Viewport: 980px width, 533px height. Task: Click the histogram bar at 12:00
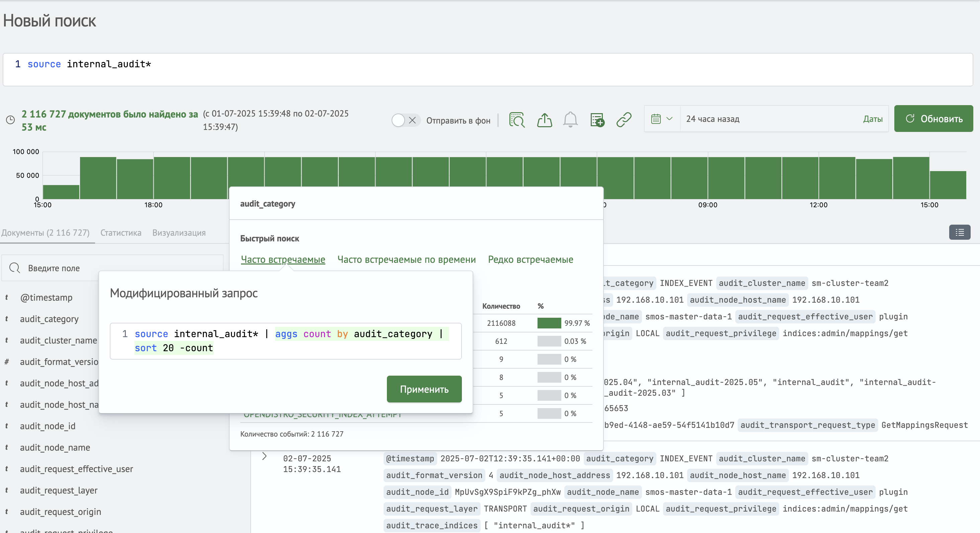[x=837, y=178]
